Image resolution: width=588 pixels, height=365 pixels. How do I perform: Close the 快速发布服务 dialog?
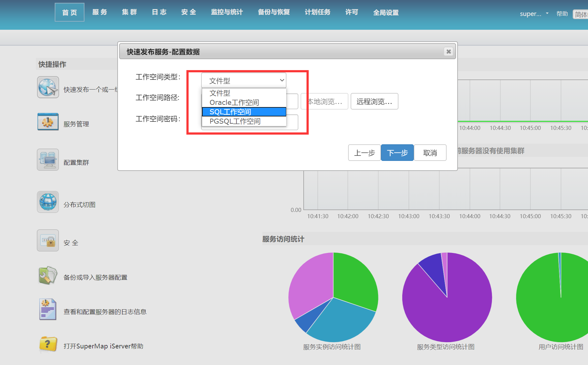449,51
